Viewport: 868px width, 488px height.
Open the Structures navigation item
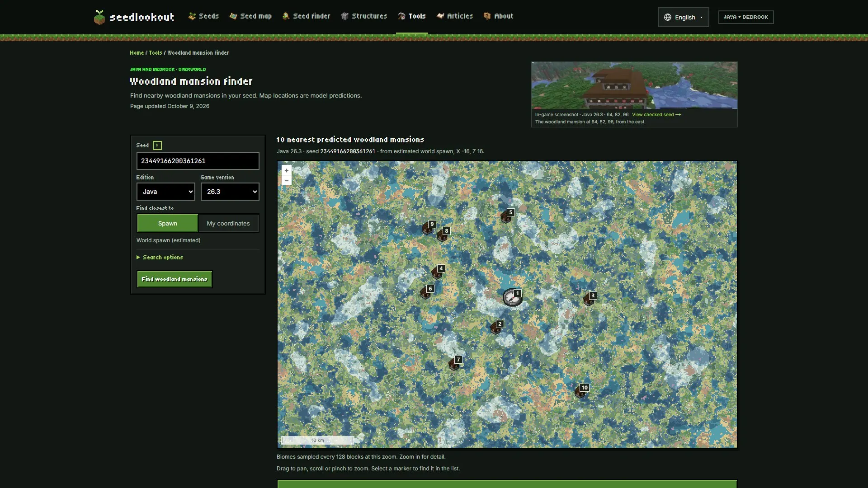tap(364, 16)
